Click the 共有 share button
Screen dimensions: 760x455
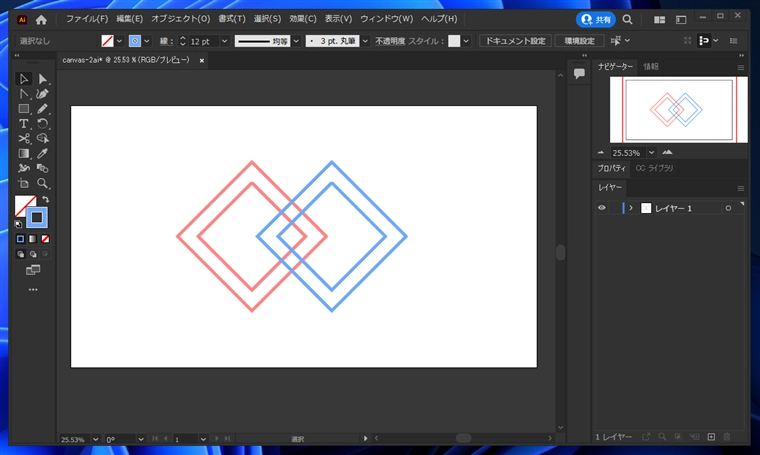pos(596,19)
